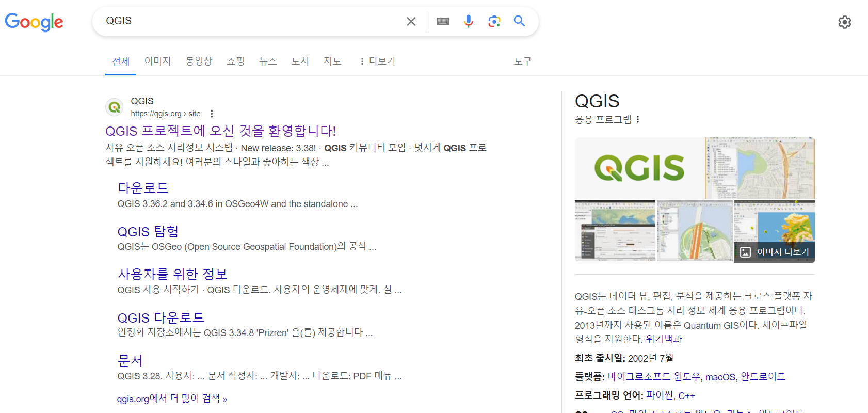The width and height of the screenshot is (868, 413).
Task: Open the 뉴스 tab
Action: (268, 61)
